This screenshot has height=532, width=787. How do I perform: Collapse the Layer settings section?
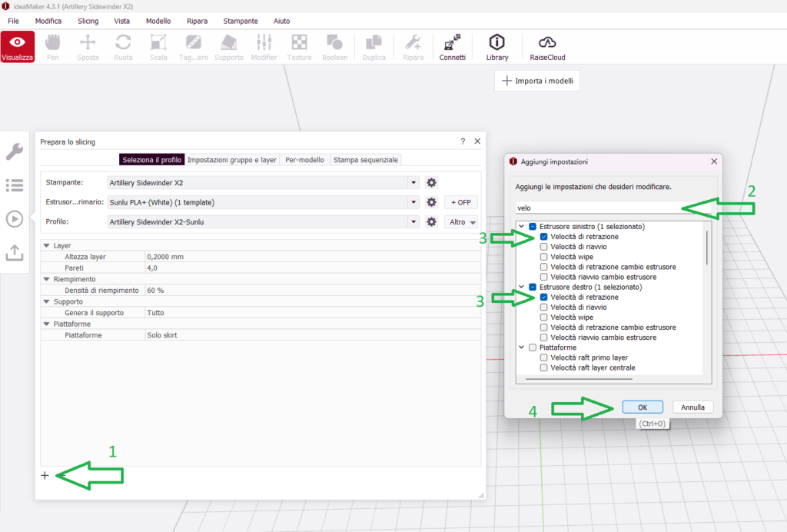click(x=47, y=245)
